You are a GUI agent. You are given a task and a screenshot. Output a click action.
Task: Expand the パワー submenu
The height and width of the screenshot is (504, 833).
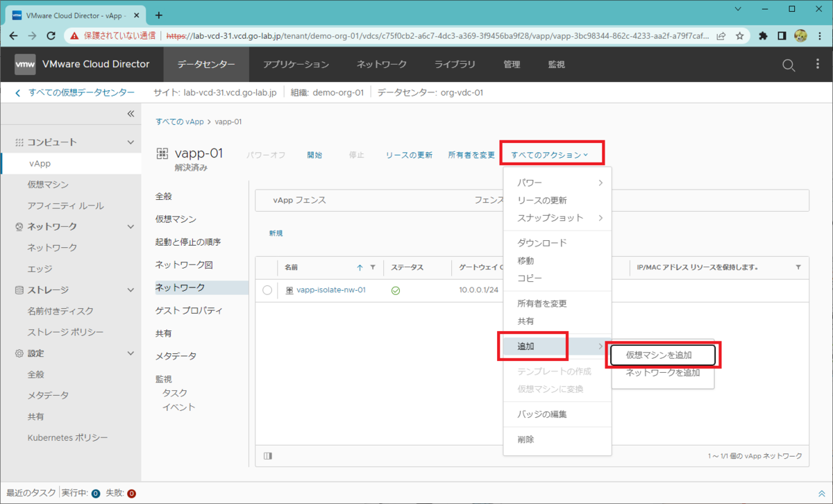coord(557,183)
